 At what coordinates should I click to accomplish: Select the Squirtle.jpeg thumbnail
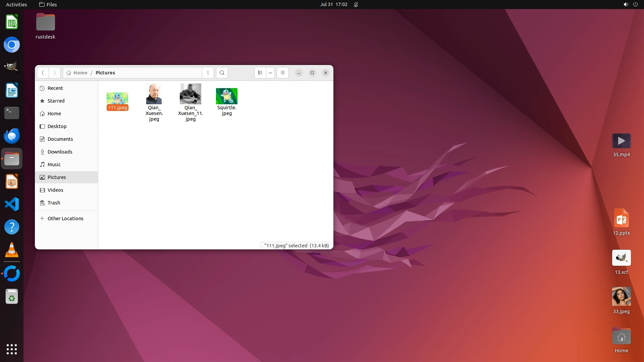click(x=227, y=97)
